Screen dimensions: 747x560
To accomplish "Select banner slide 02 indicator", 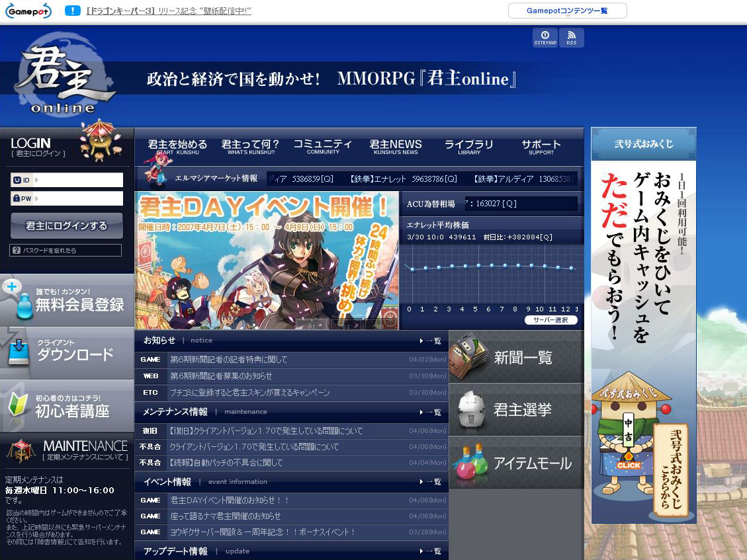I will coord(346,325).
